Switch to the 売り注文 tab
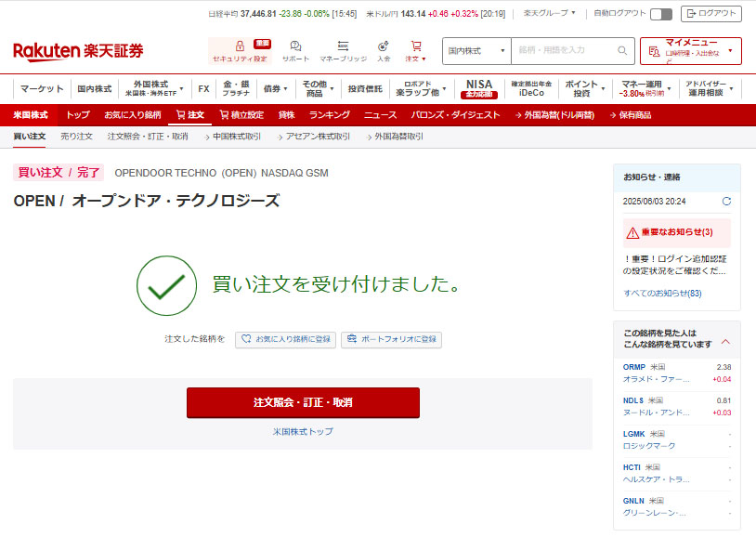The image size is (756, 537). point(76,137)
